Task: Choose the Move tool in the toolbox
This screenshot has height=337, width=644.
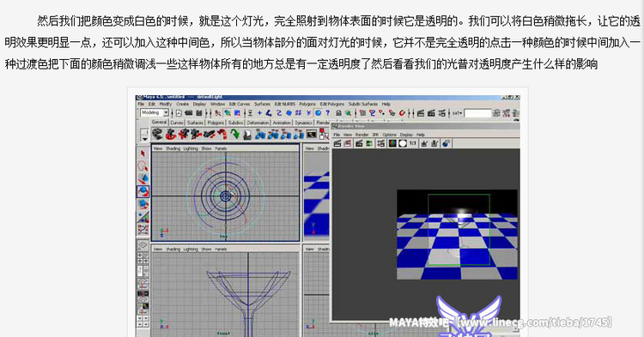Action: pos(143,178)
